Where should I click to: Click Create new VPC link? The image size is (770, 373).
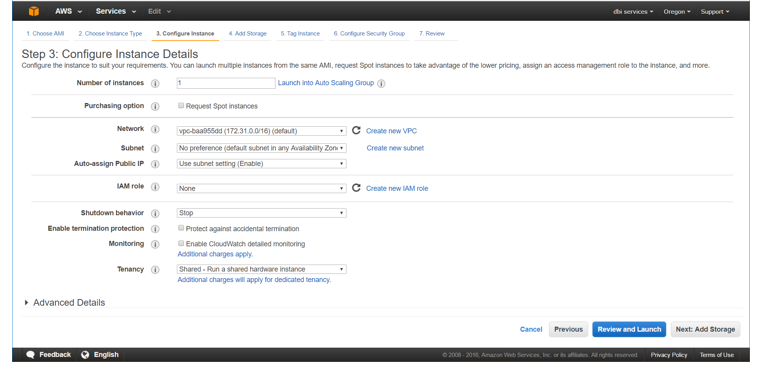391,131
